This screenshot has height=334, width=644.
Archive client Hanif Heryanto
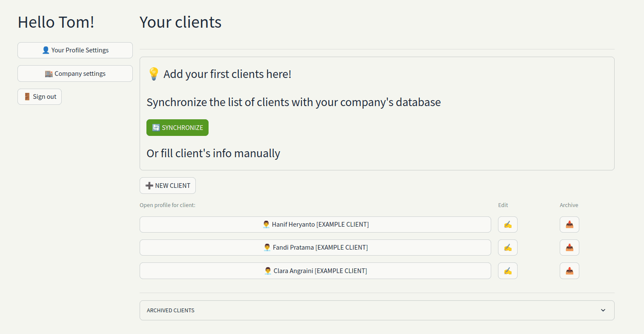coord(570,225)
